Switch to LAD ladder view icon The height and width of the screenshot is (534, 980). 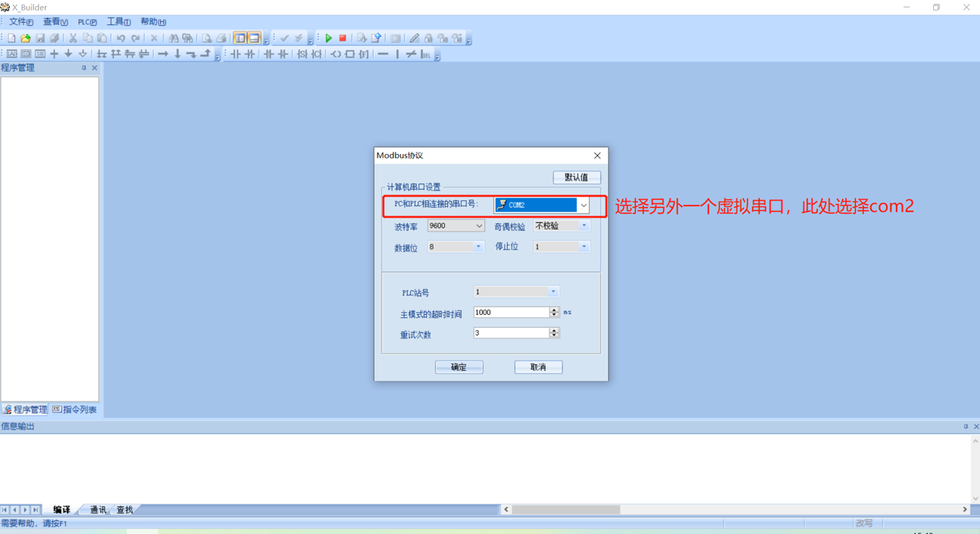(12, 54)
